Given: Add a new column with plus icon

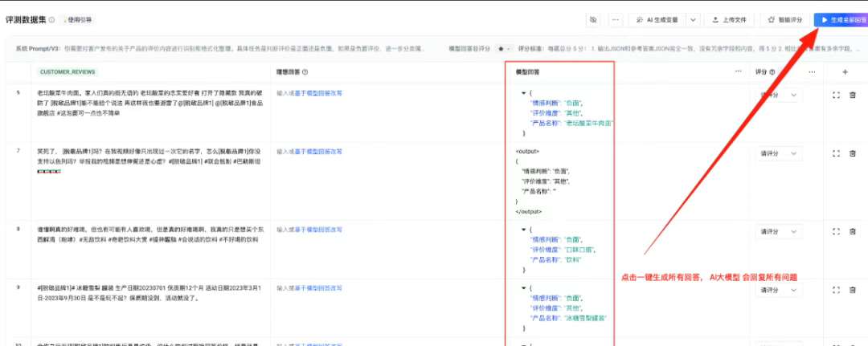Looking at the screenshot, I should (x=845, y=71).
